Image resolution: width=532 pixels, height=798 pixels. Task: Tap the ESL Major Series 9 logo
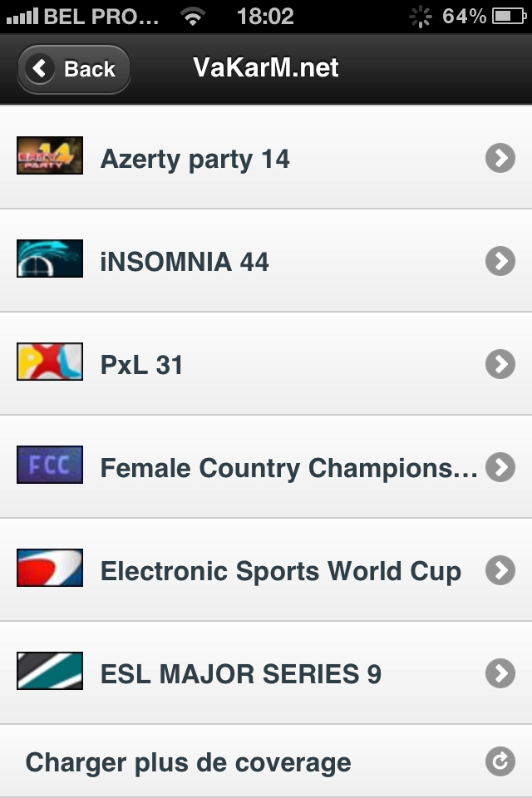pyautogui.click(x=50, y=671)
